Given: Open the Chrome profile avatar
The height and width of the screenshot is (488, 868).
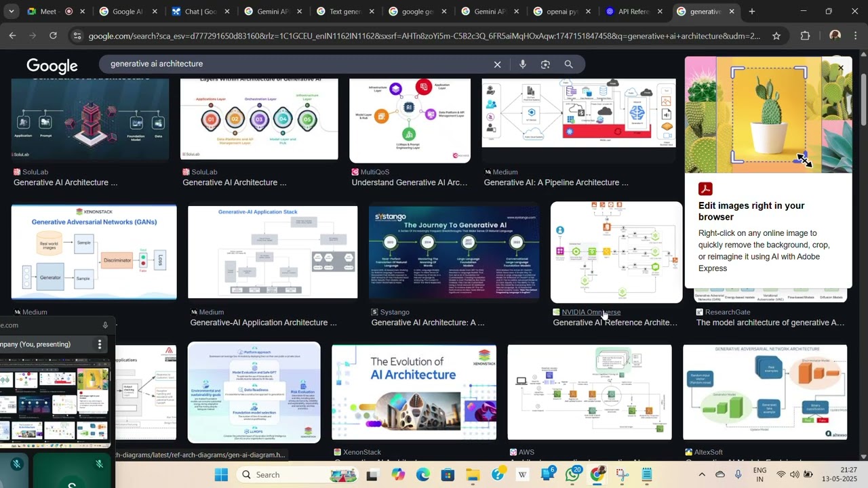Looking at the screenshot, I should [835, 36].
